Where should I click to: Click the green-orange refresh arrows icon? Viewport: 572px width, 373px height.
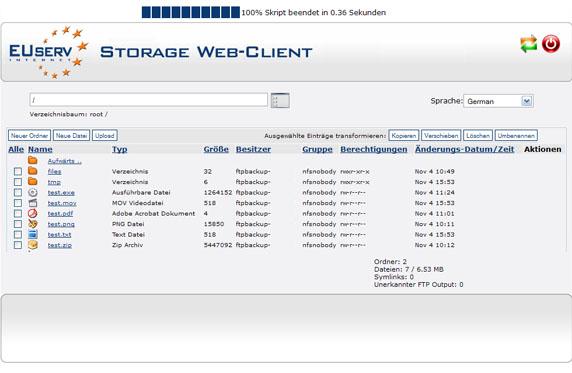(528, 44)
